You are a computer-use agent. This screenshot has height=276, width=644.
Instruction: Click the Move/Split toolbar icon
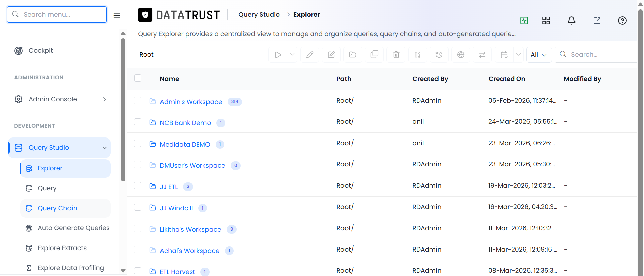417,55
